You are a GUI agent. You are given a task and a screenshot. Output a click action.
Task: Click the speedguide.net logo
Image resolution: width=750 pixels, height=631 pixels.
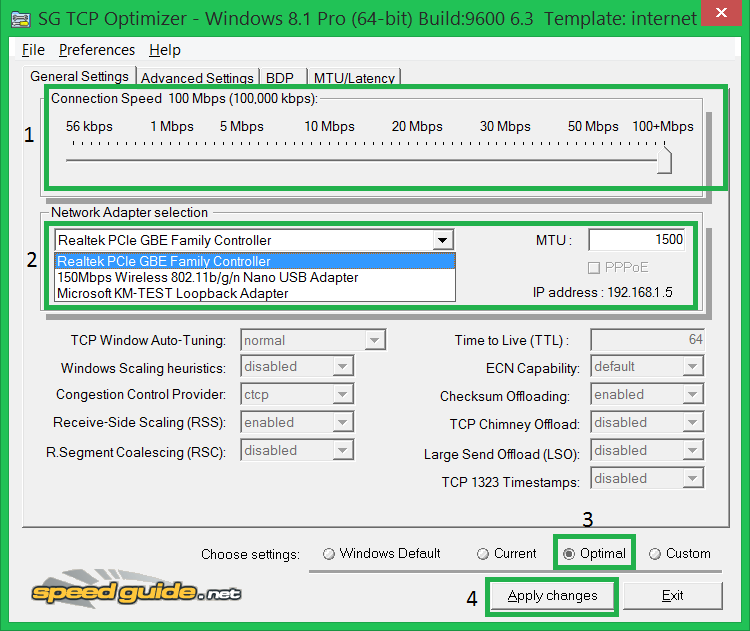(x=136, y=589)
